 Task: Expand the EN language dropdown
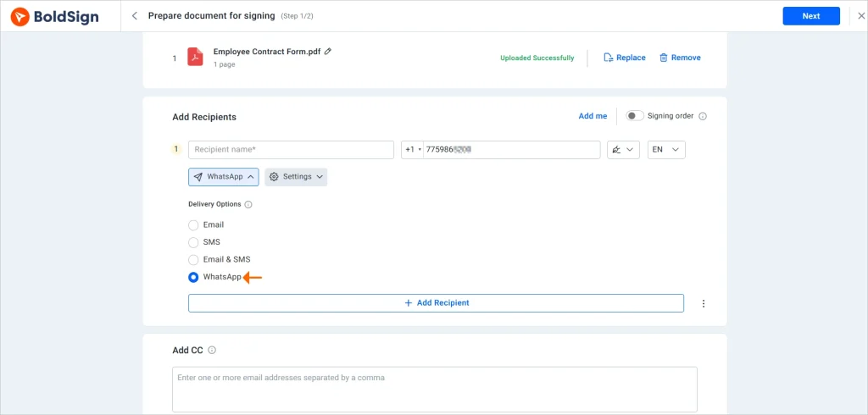(x=666, y=150)
